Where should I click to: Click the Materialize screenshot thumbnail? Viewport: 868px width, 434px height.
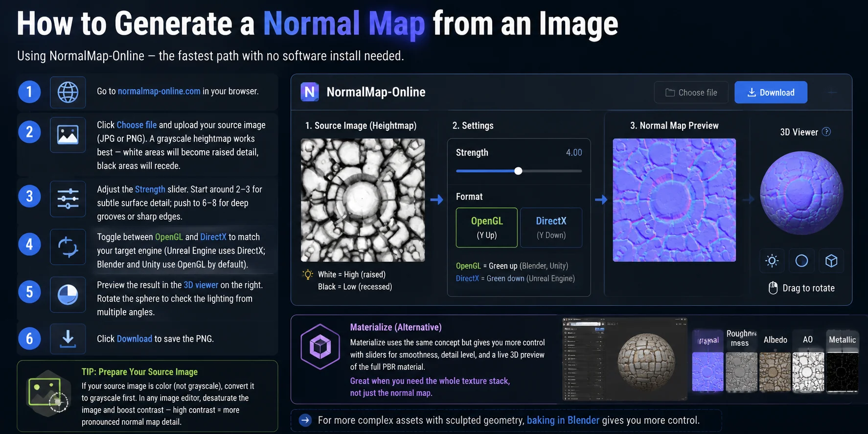click(x=625, y=359)
